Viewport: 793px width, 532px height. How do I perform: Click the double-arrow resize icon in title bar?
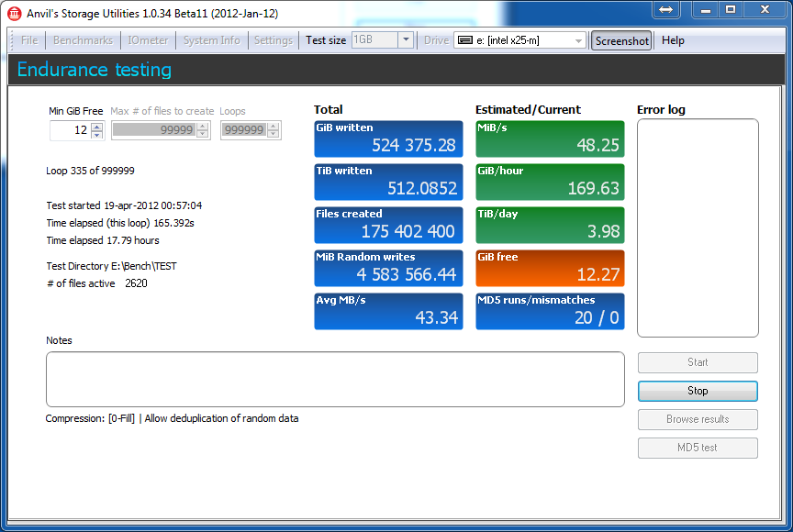666,9
